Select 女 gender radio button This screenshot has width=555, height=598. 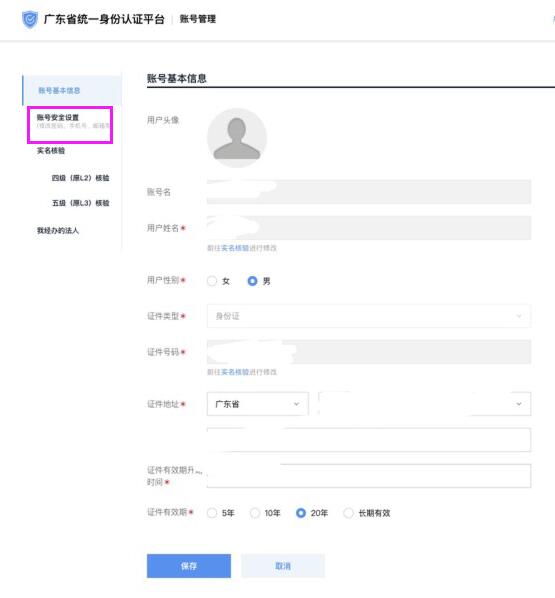click(212, 281)
